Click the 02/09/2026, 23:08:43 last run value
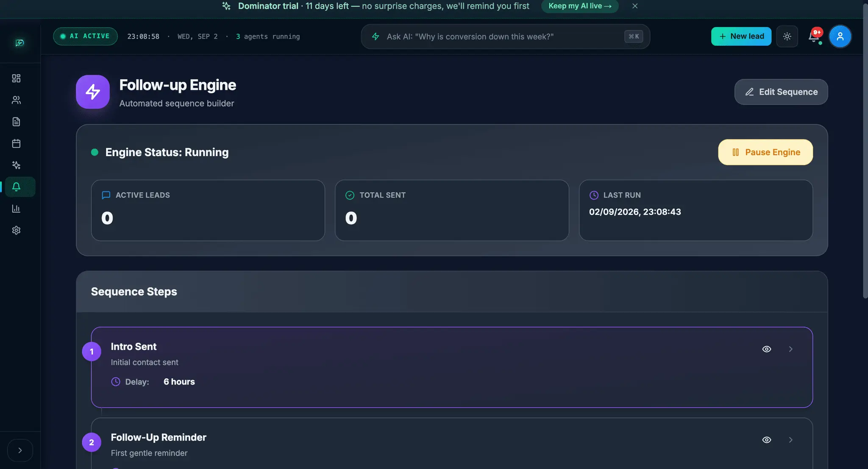 click(x=635, y=212)
